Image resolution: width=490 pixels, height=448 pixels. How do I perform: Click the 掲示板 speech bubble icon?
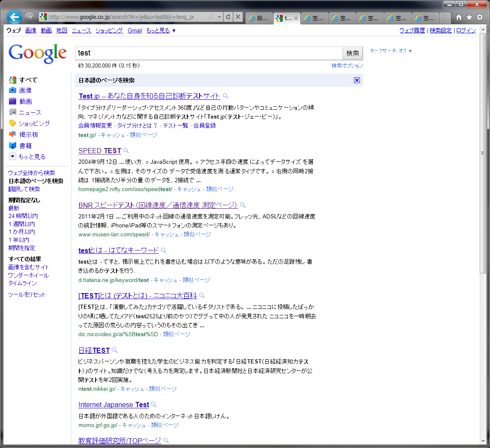(x=12, y=134)
